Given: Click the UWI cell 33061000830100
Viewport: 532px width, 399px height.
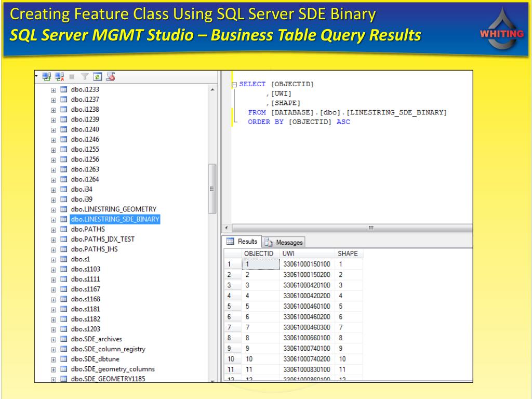Looking at the screenshot, I should click(307, 369).
